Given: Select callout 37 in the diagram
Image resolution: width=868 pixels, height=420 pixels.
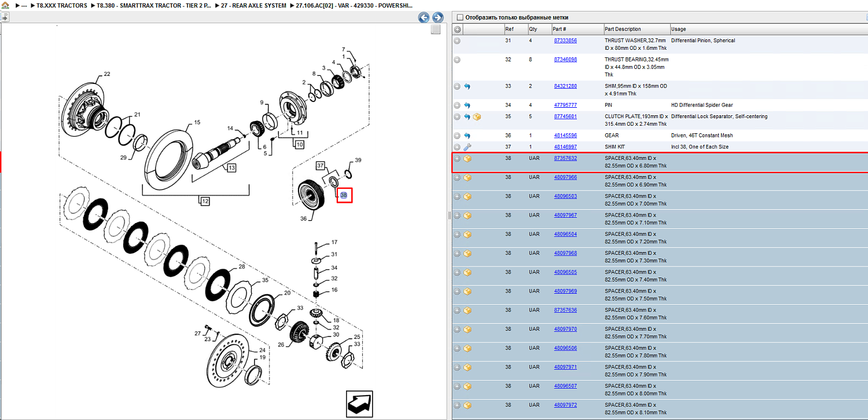Looking at the screenshot, I should point(321,166).
